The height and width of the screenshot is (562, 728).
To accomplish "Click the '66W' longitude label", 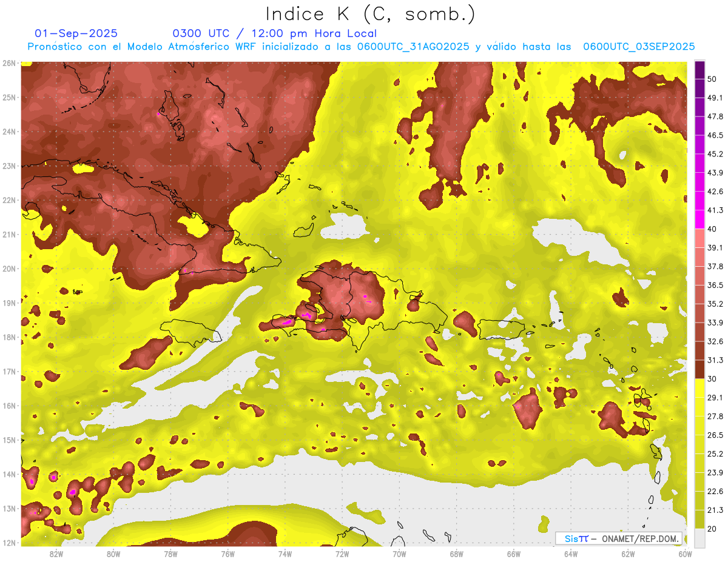I will tap(514, 554).
